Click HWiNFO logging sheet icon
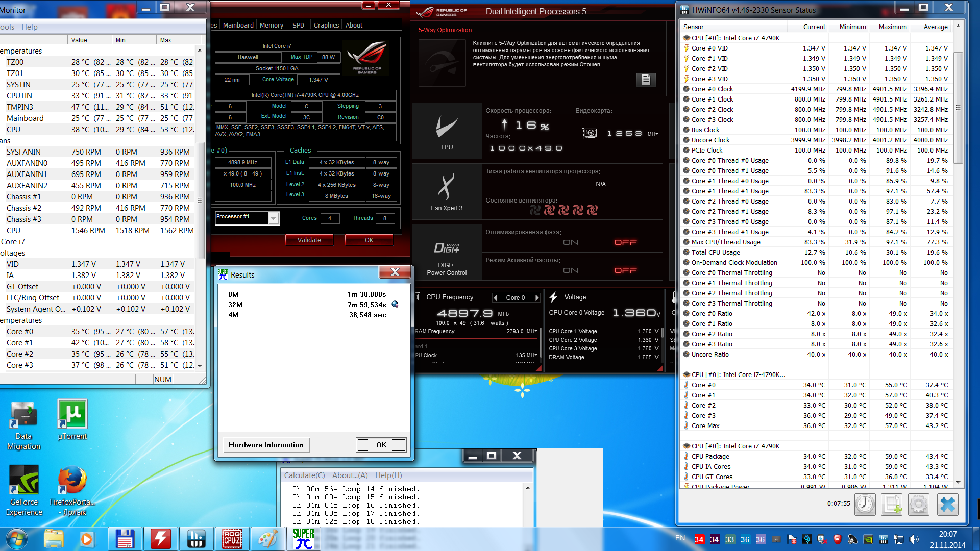The image size is (980, 551). pyautogui.click(x=892, y=505)
